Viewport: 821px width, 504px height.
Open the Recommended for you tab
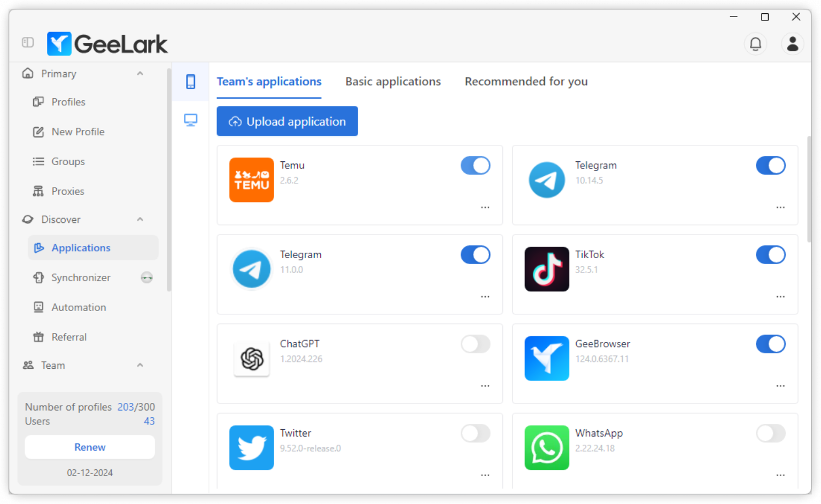click(526, 82)
